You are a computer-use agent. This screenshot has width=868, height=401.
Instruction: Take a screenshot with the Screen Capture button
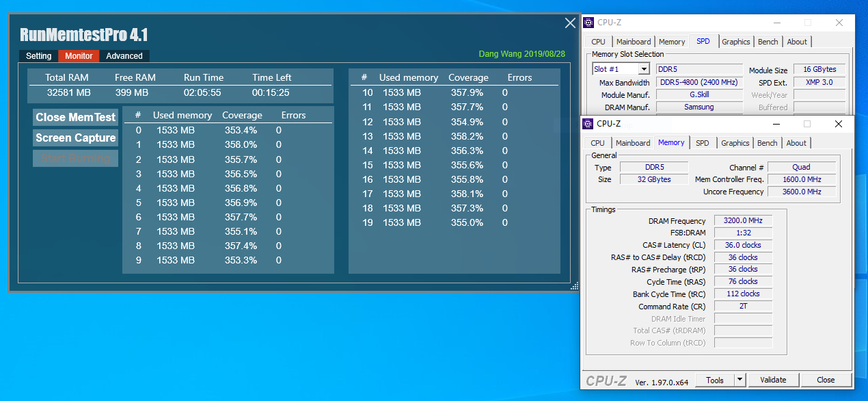[76, 138]
